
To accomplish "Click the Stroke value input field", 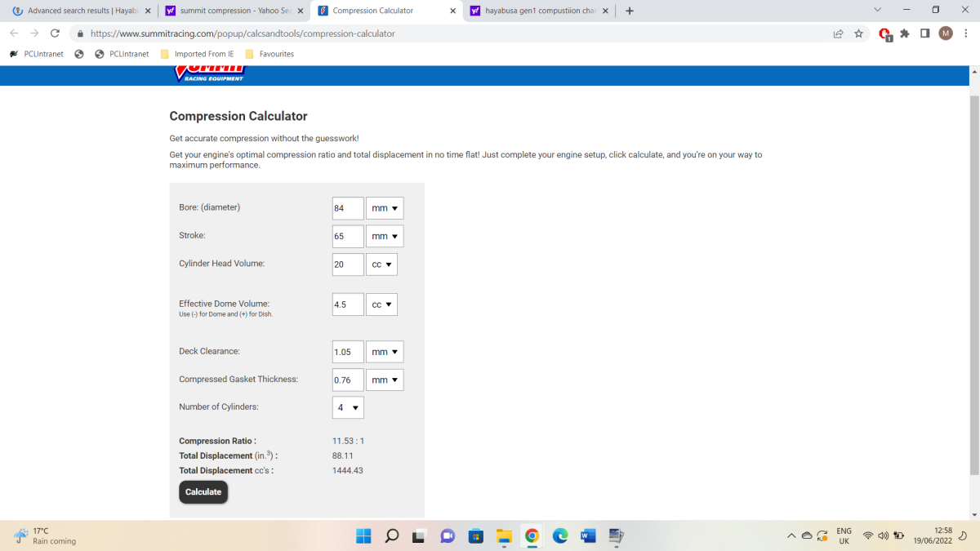I will [x=348, y=237].
